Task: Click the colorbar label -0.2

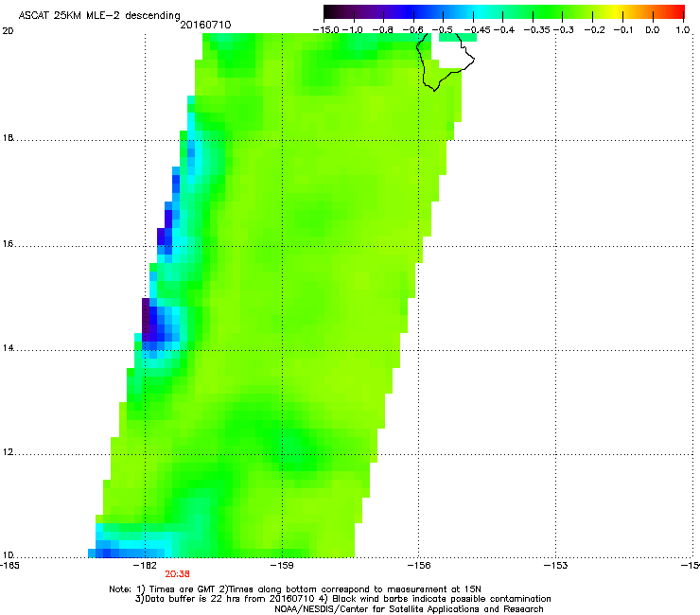Action: (595, 30)
